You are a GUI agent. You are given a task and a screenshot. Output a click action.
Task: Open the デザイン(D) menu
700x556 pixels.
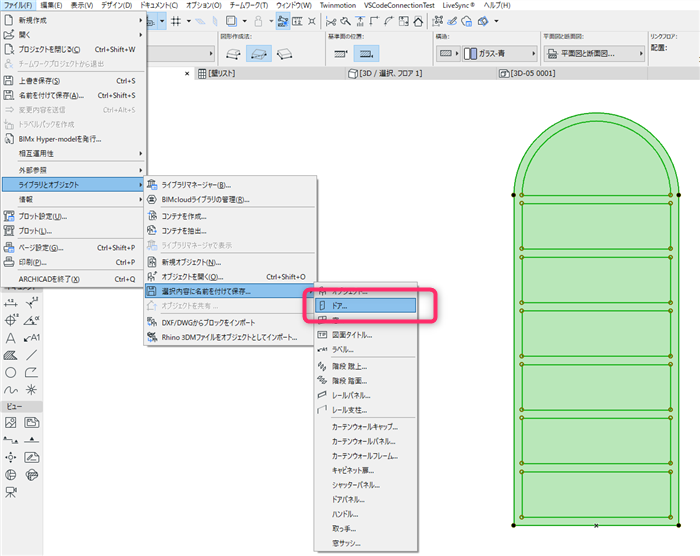[x=116, y=5]
